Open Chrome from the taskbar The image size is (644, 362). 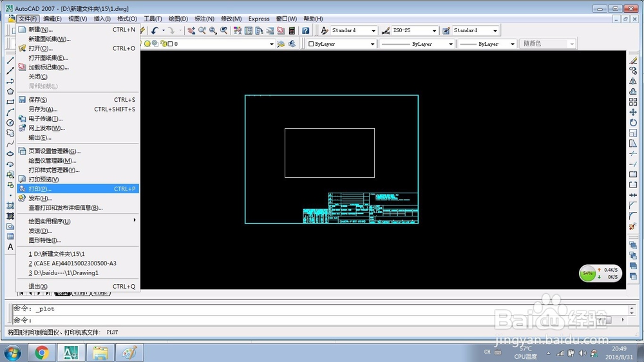coord(41,352)
